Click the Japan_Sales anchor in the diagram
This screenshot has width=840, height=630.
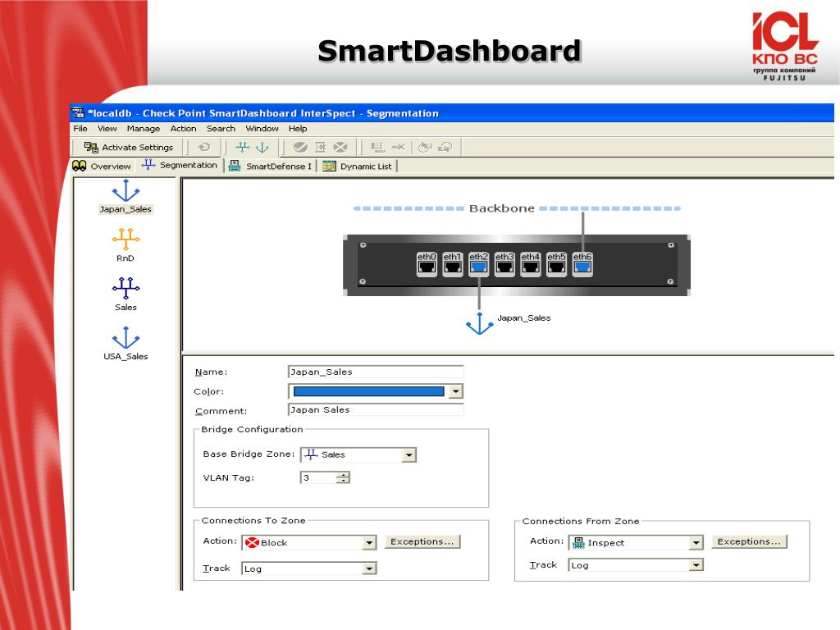[x=479, y=323]
